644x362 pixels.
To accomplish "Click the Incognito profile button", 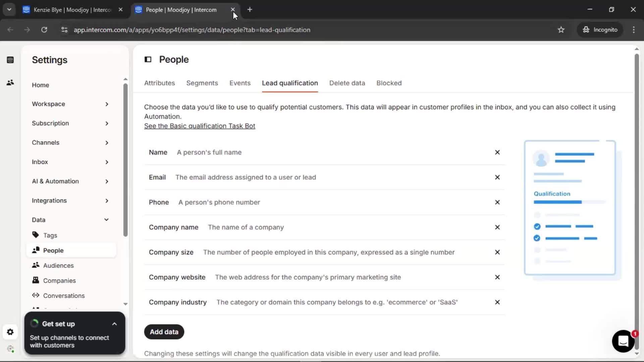I will coord(600,30).
